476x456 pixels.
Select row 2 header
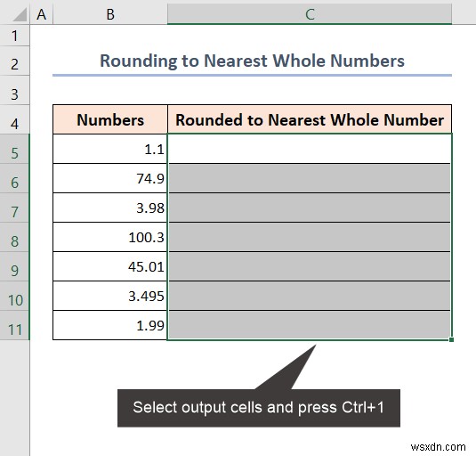[x=14, y=61]
